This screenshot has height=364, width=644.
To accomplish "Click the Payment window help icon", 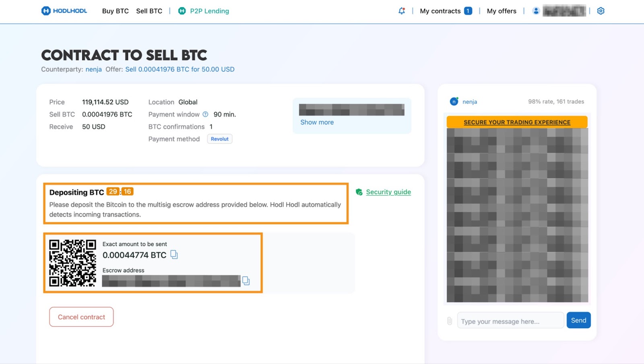I will (x=205, y=114).
